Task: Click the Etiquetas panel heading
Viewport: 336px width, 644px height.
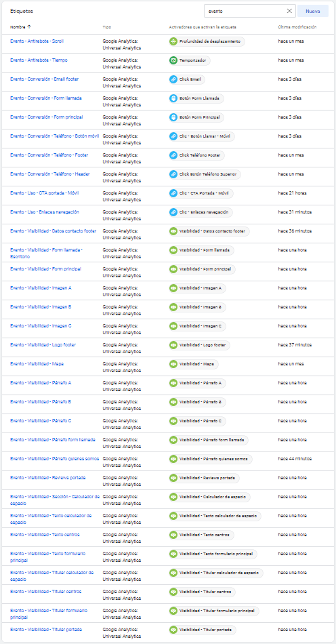Action: coord(22,11)
